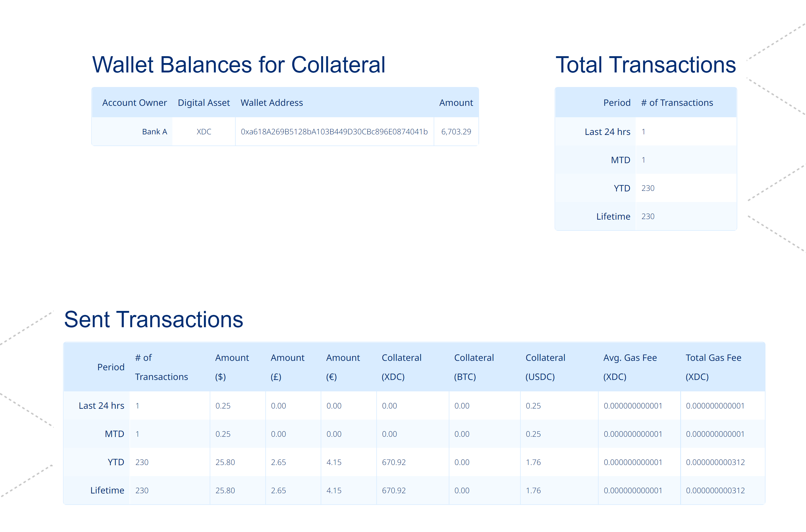Select the Account Owner column header
806x532 pixels.
pyautogui.click(x=135, y=102)
